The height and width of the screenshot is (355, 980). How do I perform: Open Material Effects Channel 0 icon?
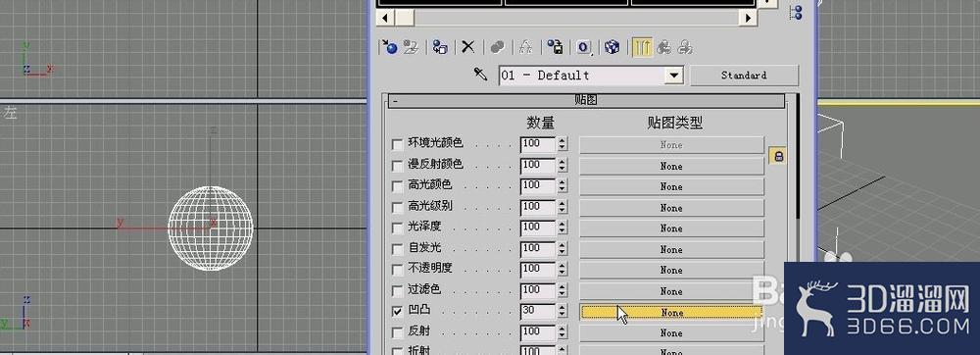click(x=584, y=47)
